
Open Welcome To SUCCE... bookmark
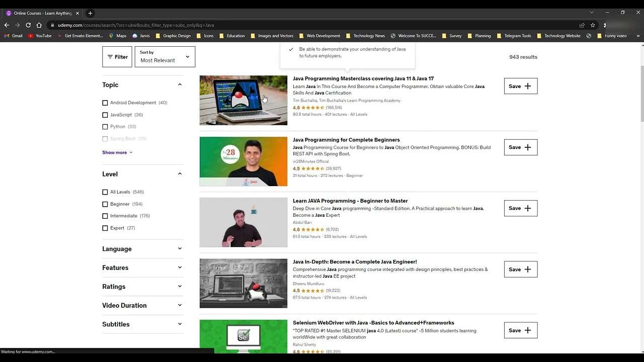pos(413,36)
